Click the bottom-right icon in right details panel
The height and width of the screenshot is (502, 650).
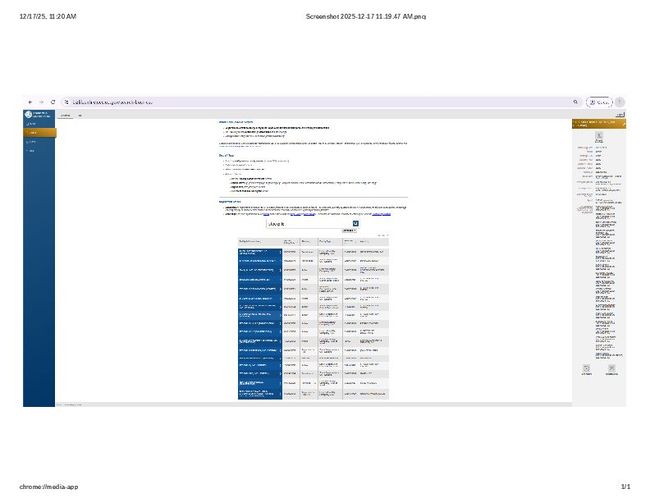point(611,370)
